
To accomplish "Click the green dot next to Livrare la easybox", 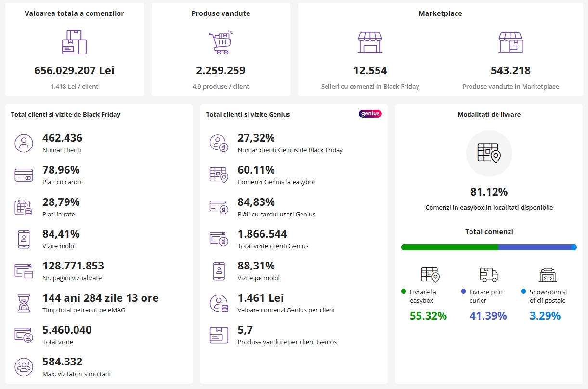I will click(x=404, y=292).
